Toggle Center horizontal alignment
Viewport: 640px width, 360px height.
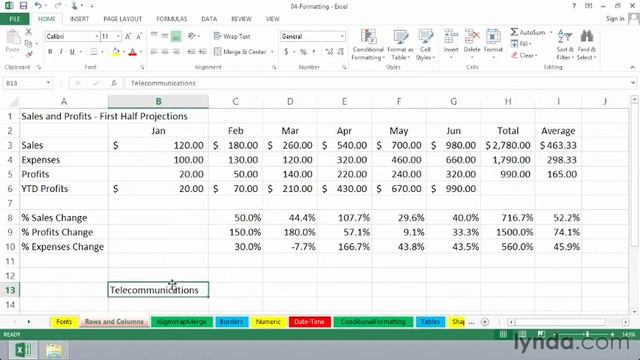pyautogui.click(x=165, y=51)
